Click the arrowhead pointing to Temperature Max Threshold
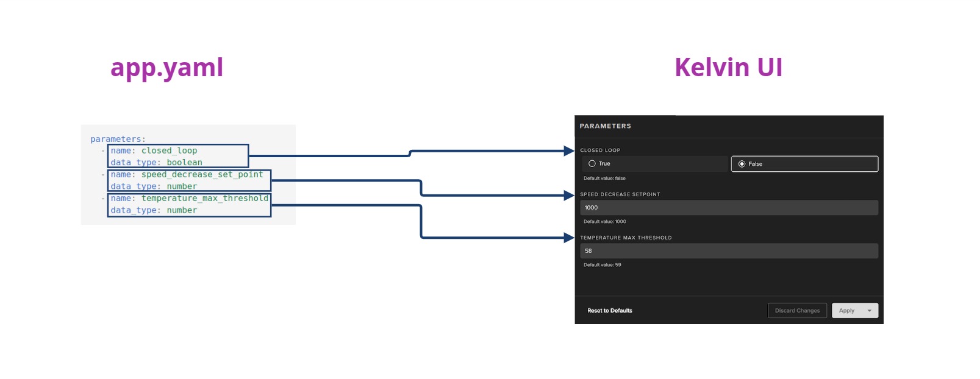 568,238
